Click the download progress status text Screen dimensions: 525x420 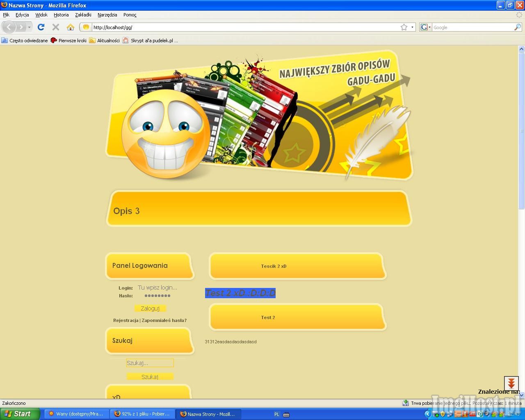coord(466,403)
